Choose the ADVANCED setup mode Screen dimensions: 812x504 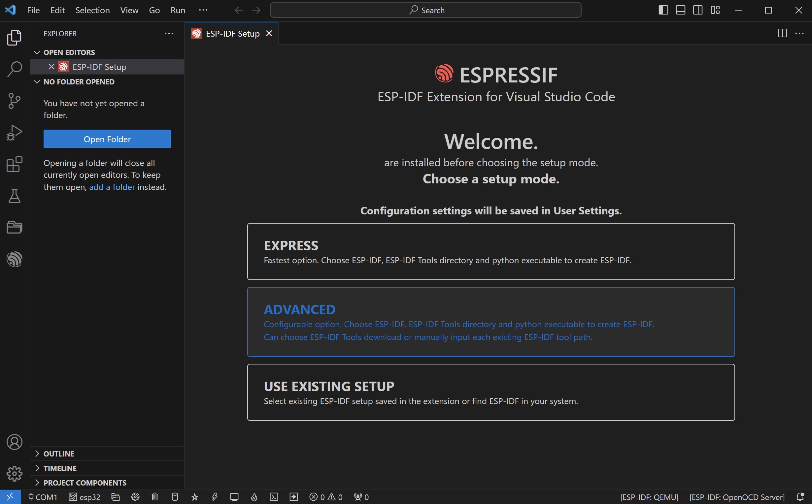tap(491, 322)
